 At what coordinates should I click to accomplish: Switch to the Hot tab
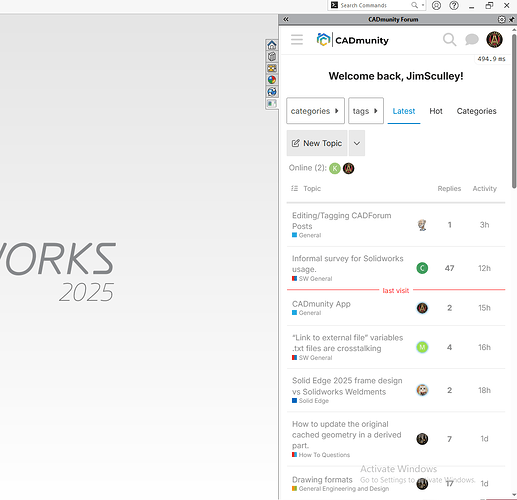[436, 111]
